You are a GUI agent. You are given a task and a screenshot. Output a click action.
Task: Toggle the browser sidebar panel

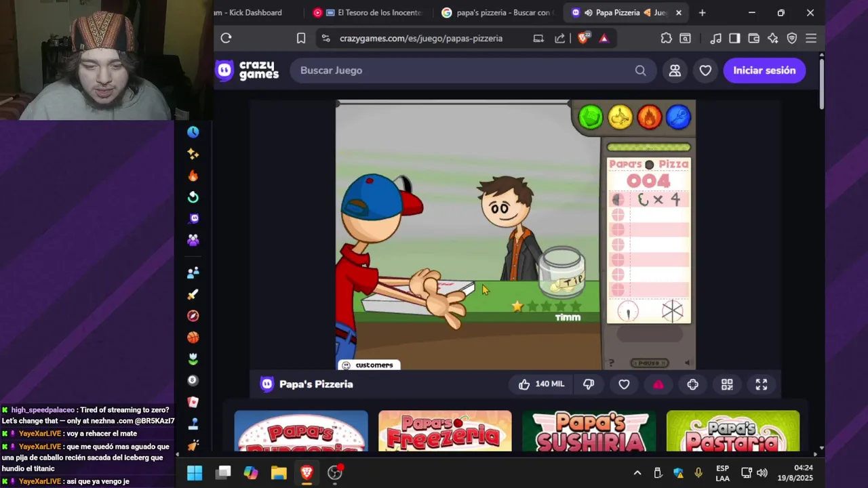(734, 39)
